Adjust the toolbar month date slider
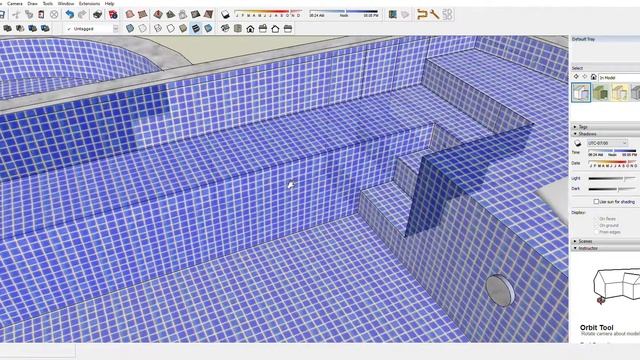 click(x=268, y=14)
